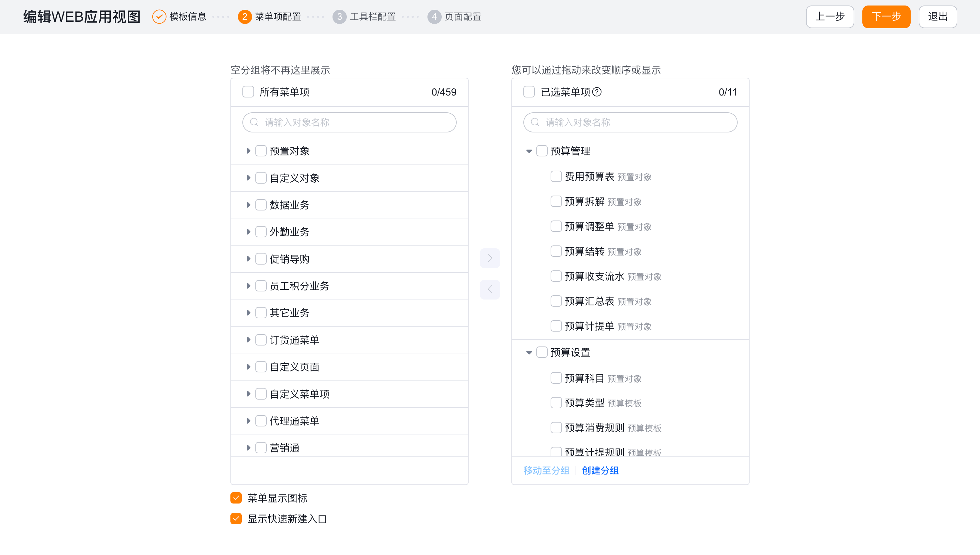Tick the 预算收支流水 checkbox
The height and width of the screenshot is (555, 980).
click(x=556, y=276)
